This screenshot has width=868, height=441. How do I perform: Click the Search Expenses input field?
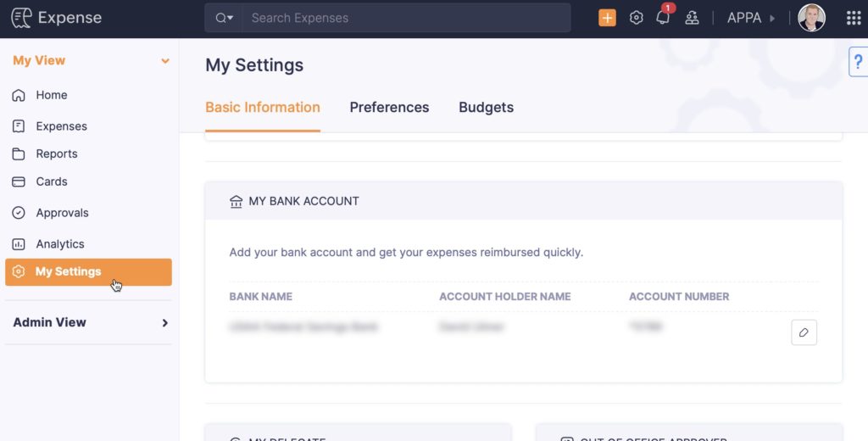pyautogui.click(x=407, y=18)
